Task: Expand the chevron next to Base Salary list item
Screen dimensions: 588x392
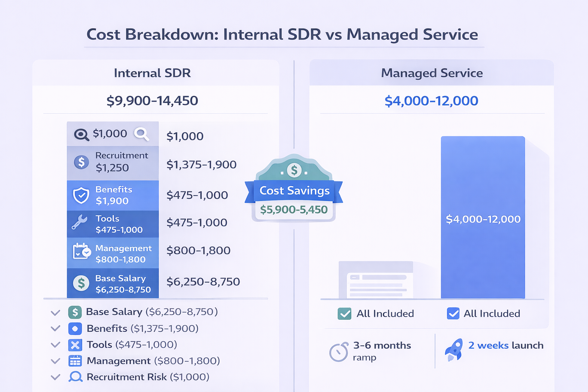Action: [56, 313]
